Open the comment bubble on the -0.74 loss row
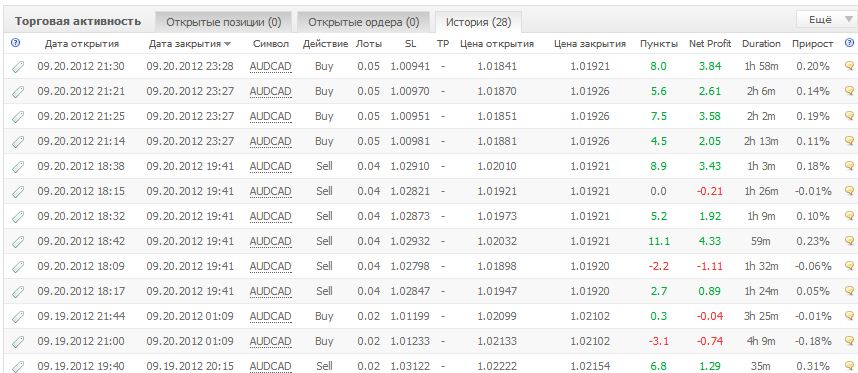 [850, 341]
